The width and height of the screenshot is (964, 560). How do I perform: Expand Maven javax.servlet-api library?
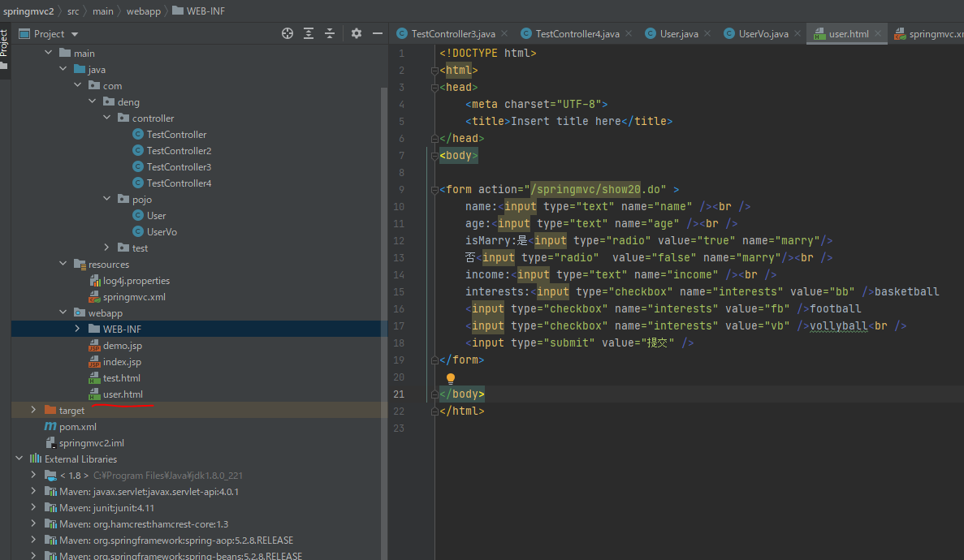click(x=33, y=491)
